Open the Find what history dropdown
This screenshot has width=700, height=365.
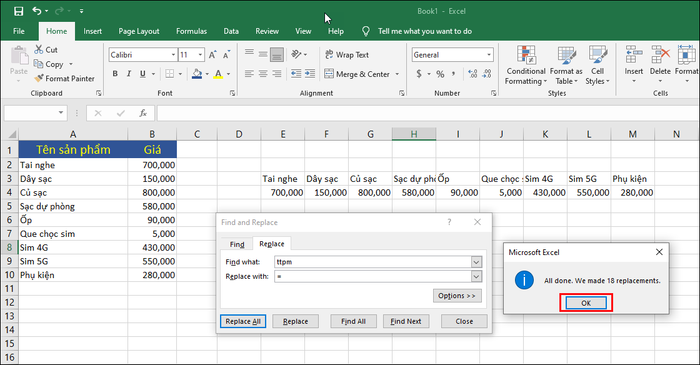coord(476,262)
